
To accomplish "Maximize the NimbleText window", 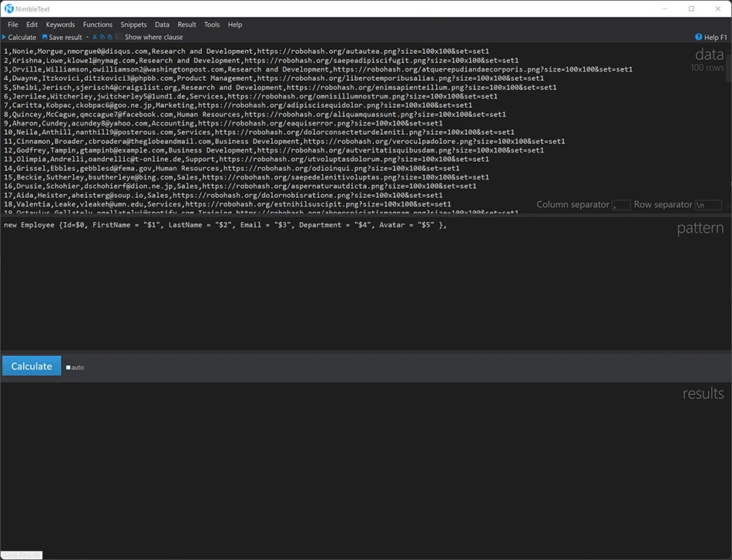I will [691, 8].
